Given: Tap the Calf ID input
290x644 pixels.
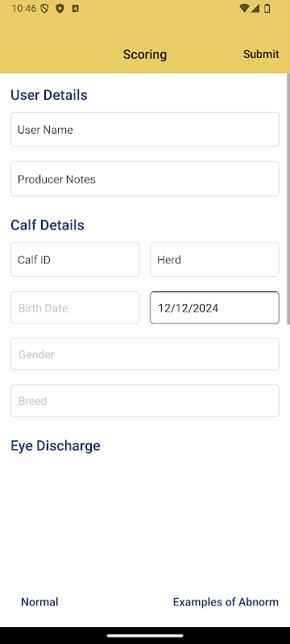Looking at the screenshot, I should (75, 259).
